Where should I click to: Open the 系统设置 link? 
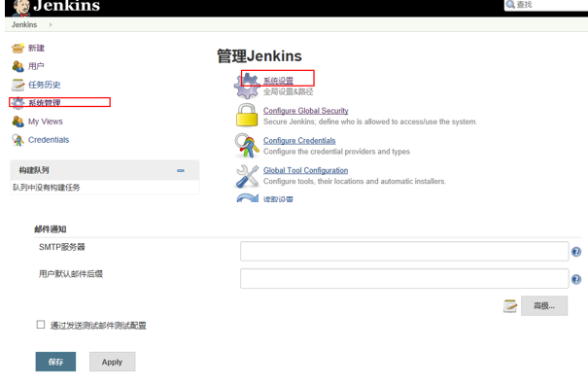[x=278, y=81]
